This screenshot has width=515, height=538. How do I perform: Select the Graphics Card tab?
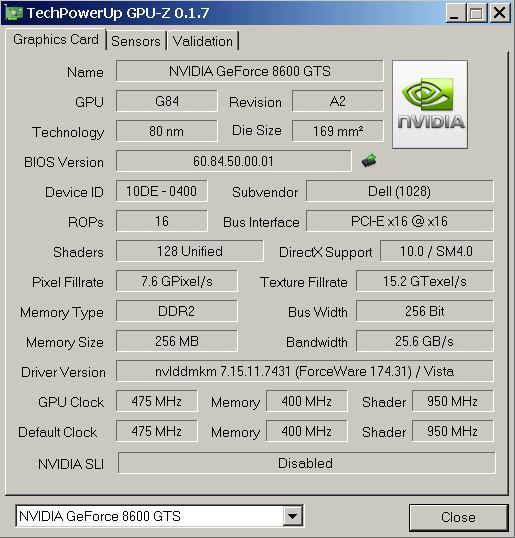pos(56,39)
